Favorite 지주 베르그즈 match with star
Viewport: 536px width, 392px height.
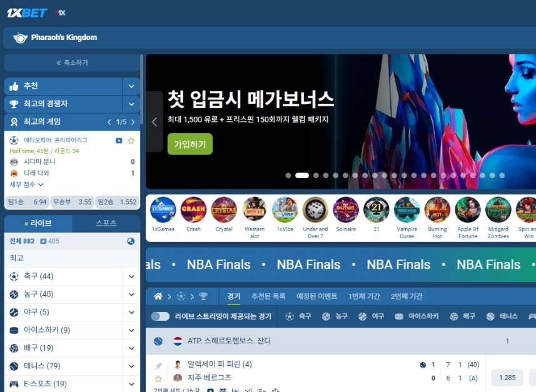[158, 379]
